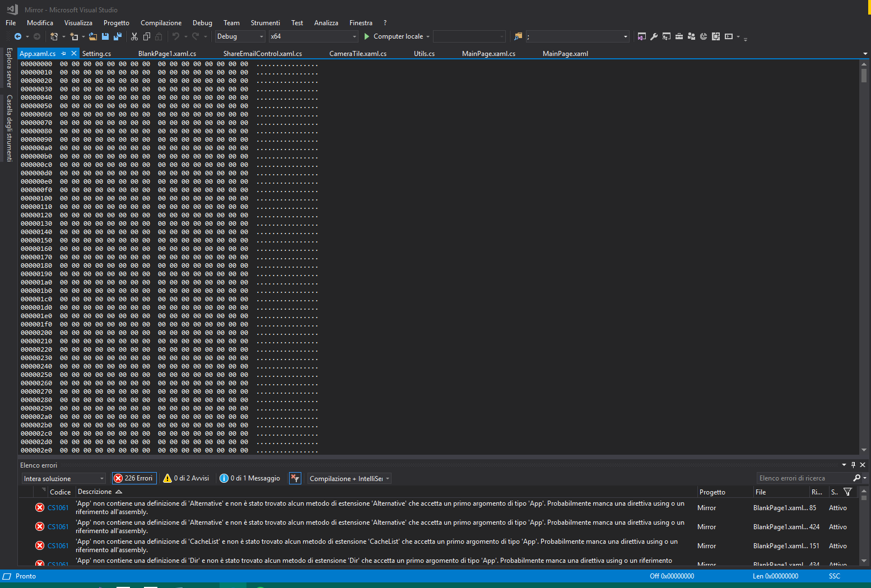Open the Casella degli strumenti side tab
Image resolution: width=871 pixels, height=588 pixels.
[9, 128]
